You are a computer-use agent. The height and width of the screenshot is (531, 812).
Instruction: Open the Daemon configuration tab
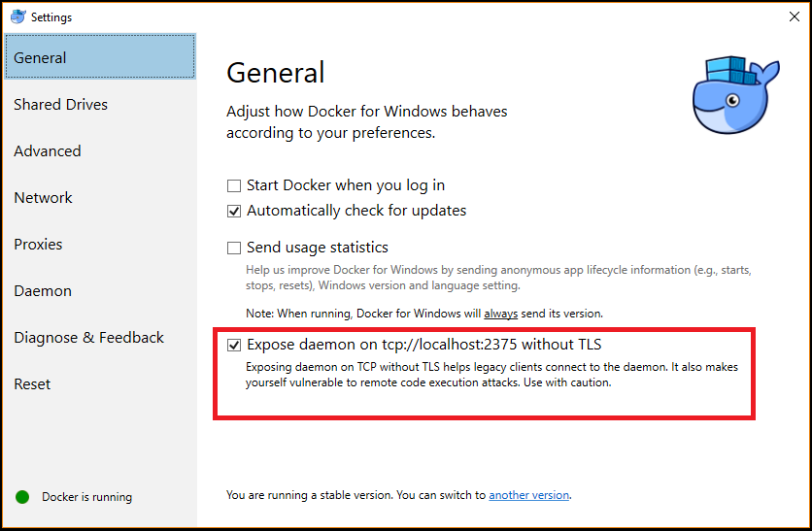click(43, 291)
